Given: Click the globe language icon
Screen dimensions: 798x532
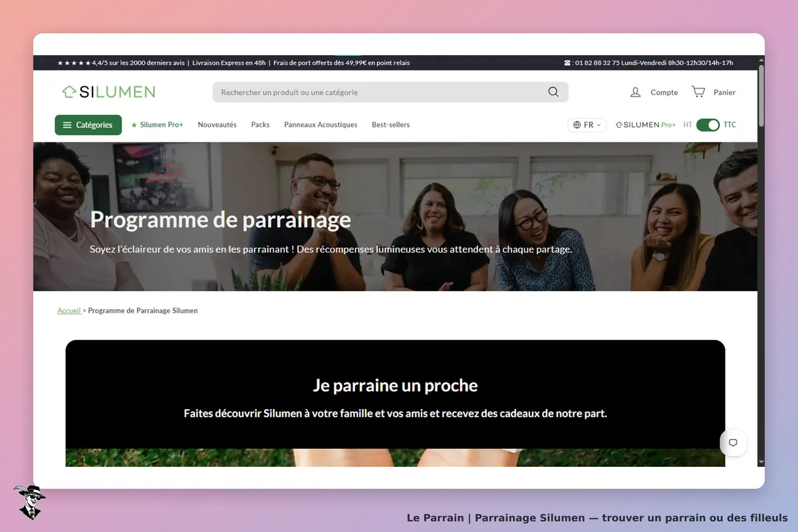Looking at the screenshot, I should (x=577, y=125).
